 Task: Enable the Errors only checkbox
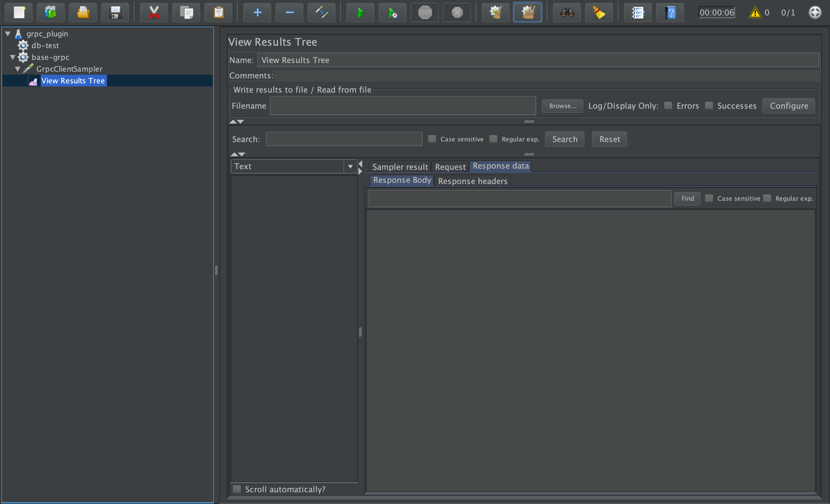[x=668, y=106]
